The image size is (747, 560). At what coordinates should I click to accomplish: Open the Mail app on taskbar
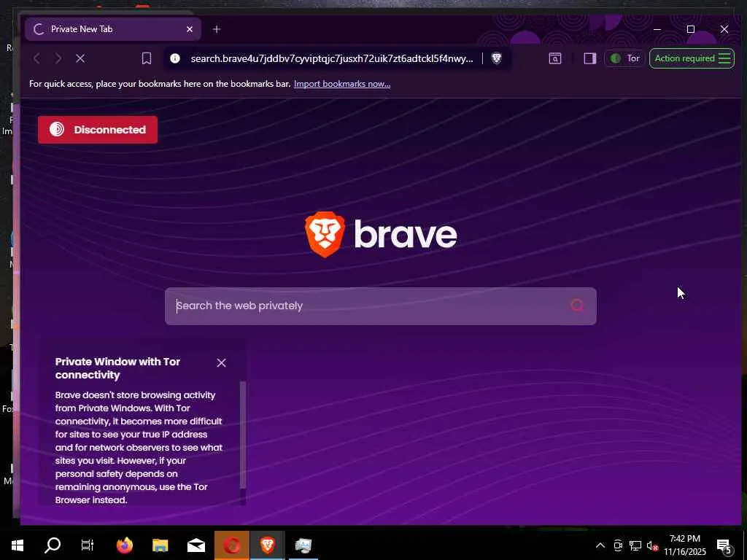point(196,545)
